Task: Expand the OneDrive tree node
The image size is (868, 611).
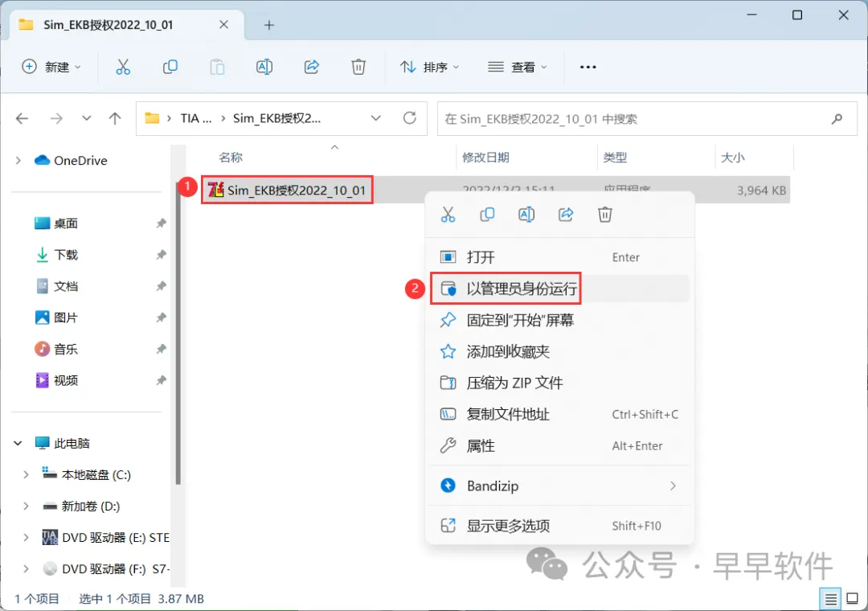Action: coord(18,161)
